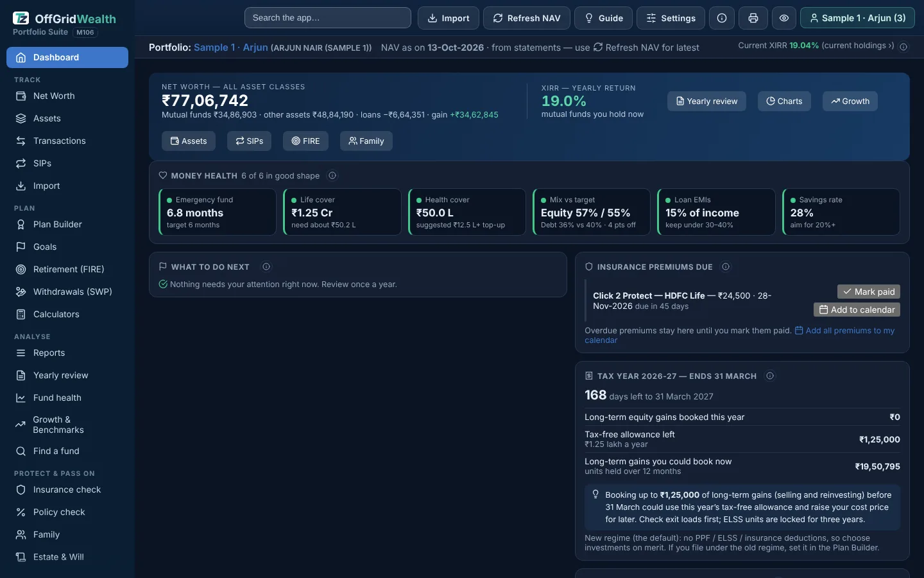Open Withdrawals (SWP) page
The height and width of the screenshot is (578, 924).
(x=67, y=292)
